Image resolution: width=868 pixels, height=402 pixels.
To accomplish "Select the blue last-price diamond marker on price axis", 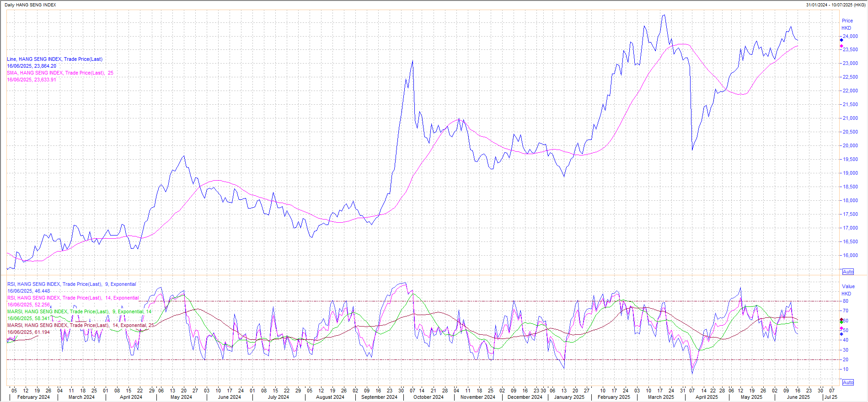I will pyautogui.click(x=841, y=40).
